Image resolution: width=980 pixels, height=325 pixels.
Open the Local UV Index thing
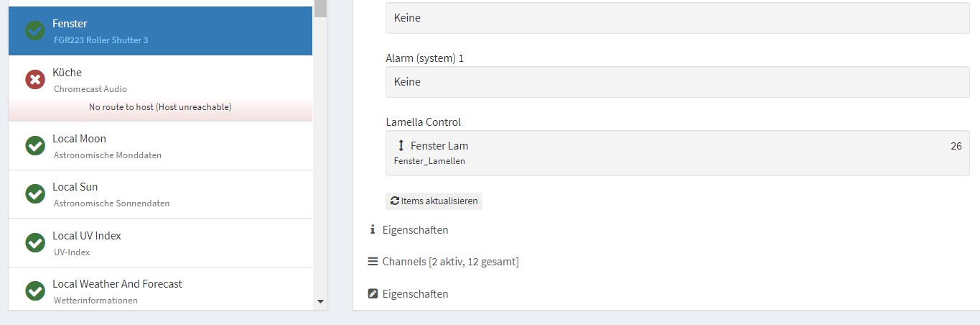161,243
